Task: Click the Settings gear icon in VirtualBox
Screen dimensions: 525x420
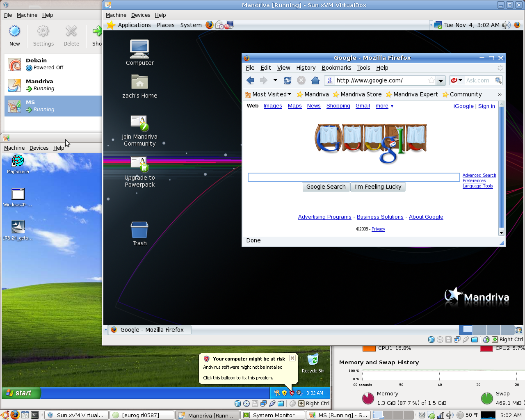Action: tap(43, 31)
